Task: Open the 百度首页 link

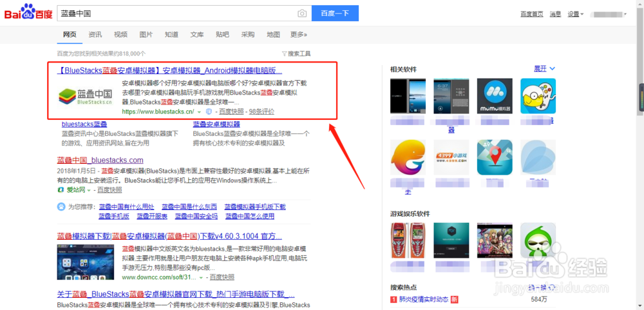Action: coord(531,14)
